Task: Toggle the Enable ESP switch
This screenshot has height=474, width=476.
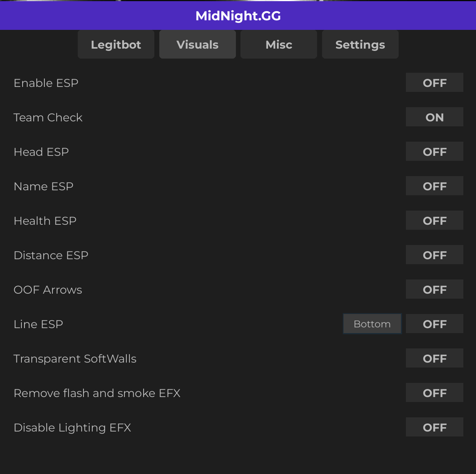Action: coord(435,83)
